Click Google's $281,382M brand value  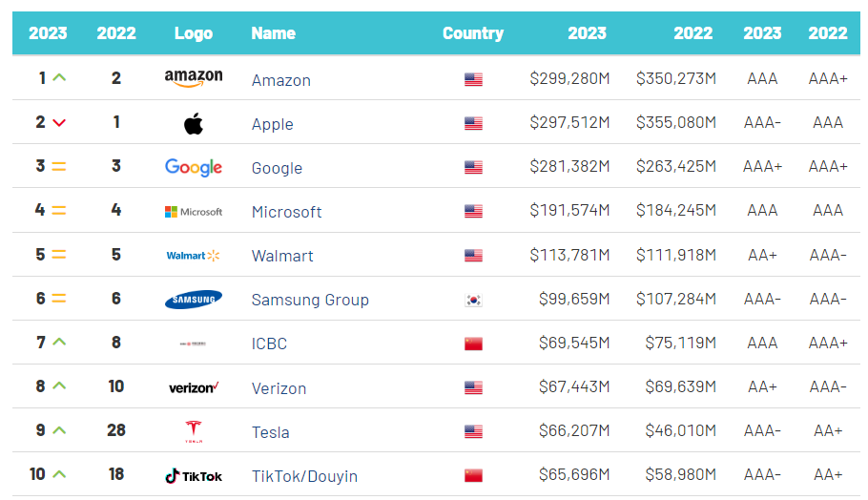point(569,167)
